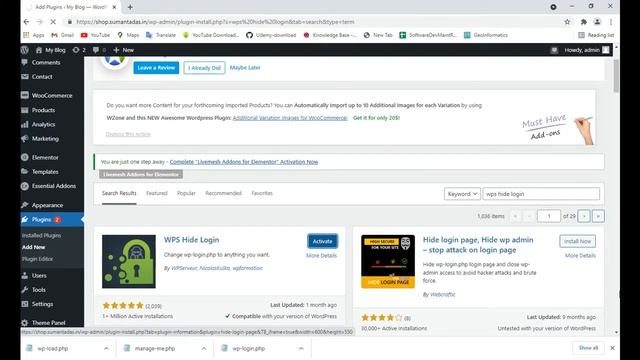Open Users sidebar menu
This screenshot has width=640, height=360.
[x=39, y=276]
